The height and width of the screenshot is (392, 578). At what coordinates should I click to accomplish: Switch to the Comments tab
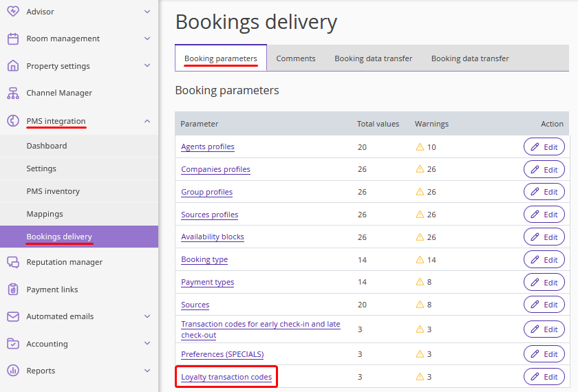(x=296, y=58)
